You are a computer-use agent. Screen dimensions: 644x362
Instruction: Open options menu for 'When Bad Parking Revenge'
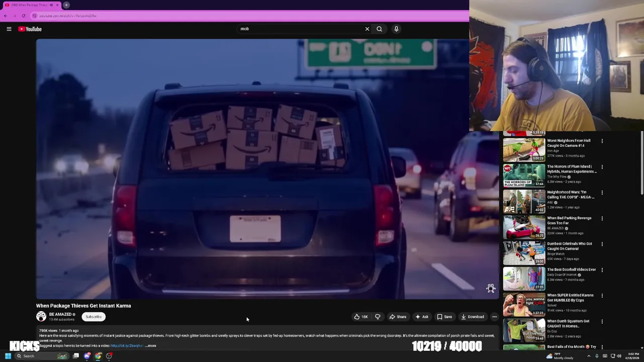coord(602,219)
